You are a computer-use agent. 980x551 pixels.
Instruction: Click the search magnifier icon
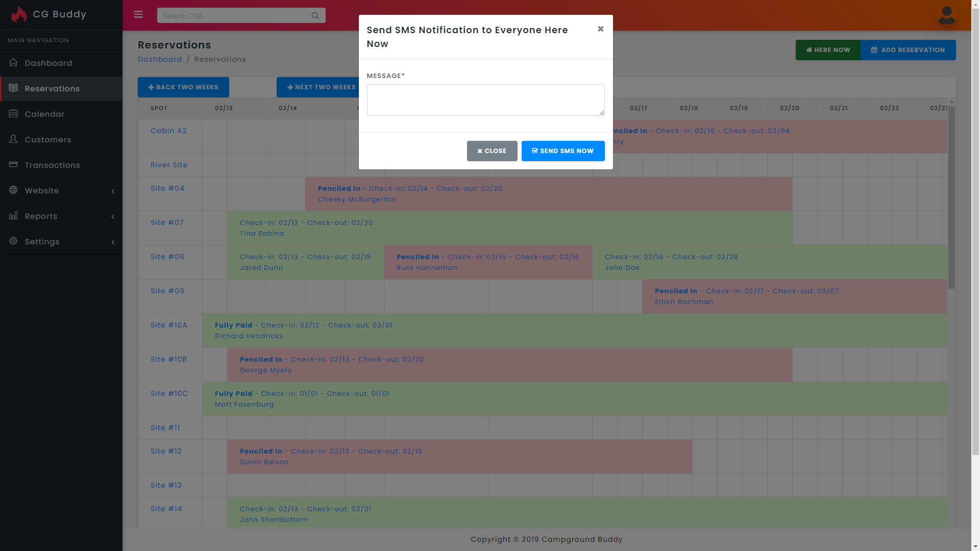[x=315, y=16]
